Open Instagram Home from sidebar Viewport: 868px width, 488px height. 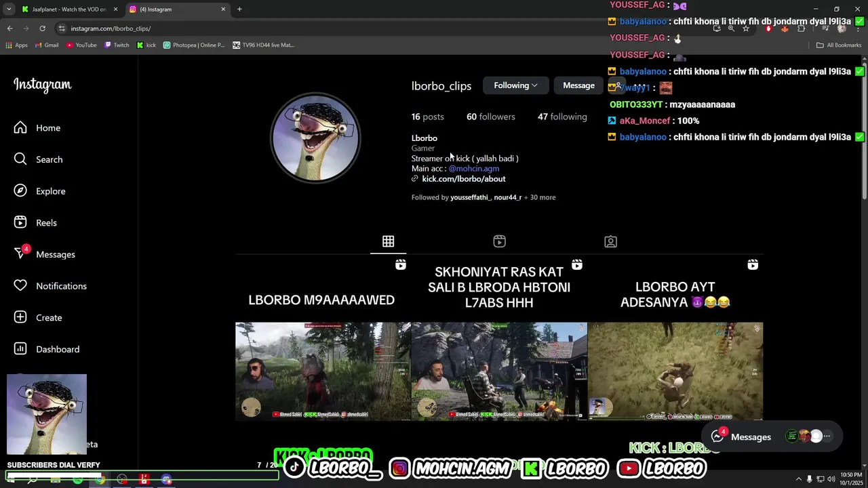point(37,128)
